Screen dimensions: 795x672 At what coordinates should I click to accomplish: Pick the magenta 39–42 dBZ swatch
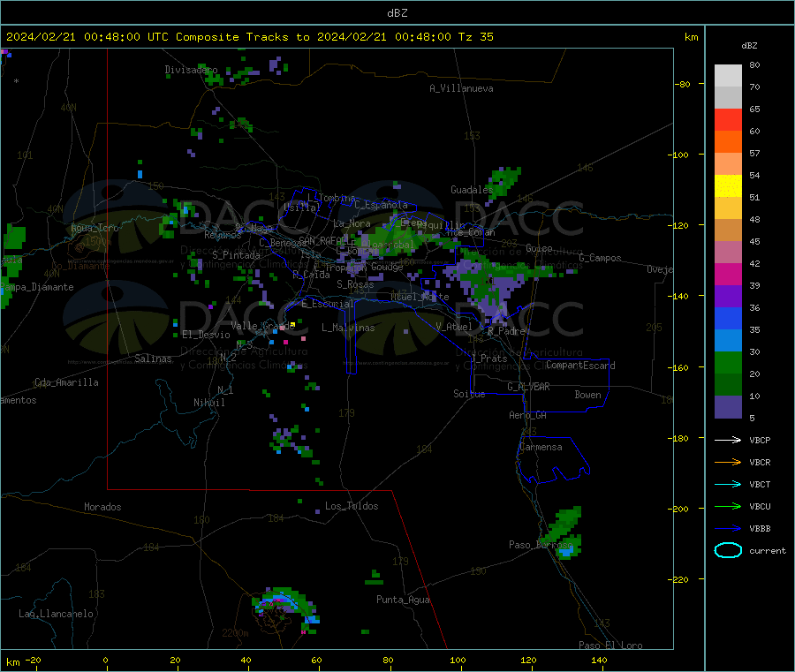coord(728,275)
